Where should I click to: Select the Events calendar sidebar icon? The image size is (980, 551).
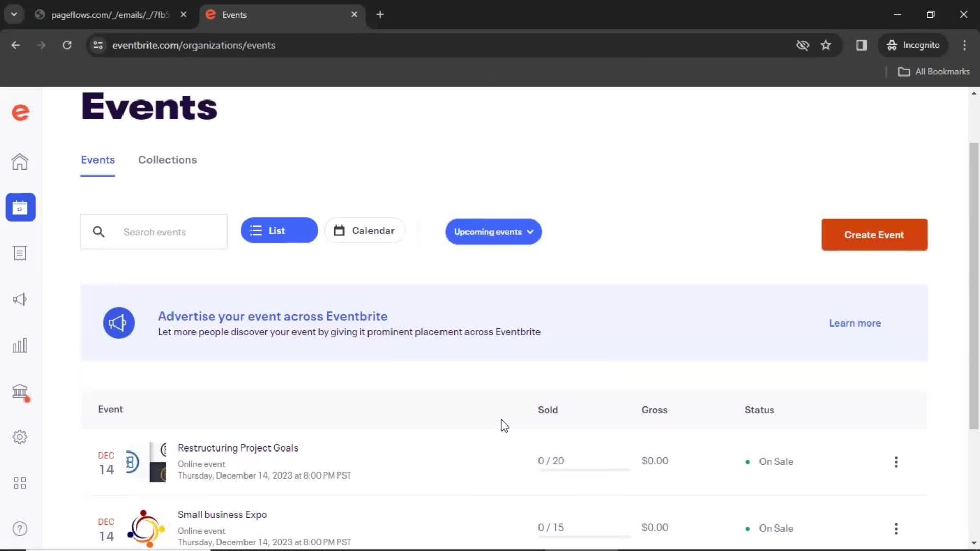[x=20, y=207]
